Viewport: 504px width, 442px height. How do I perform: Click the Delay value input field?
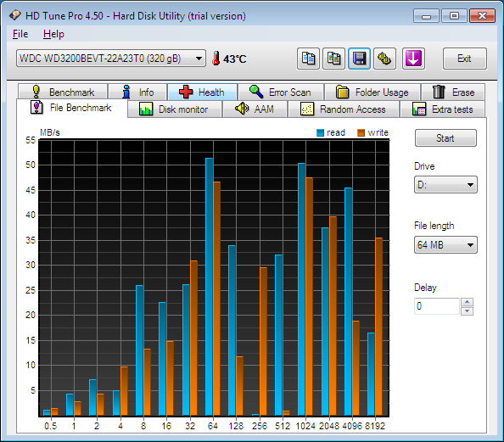(437, 306)
